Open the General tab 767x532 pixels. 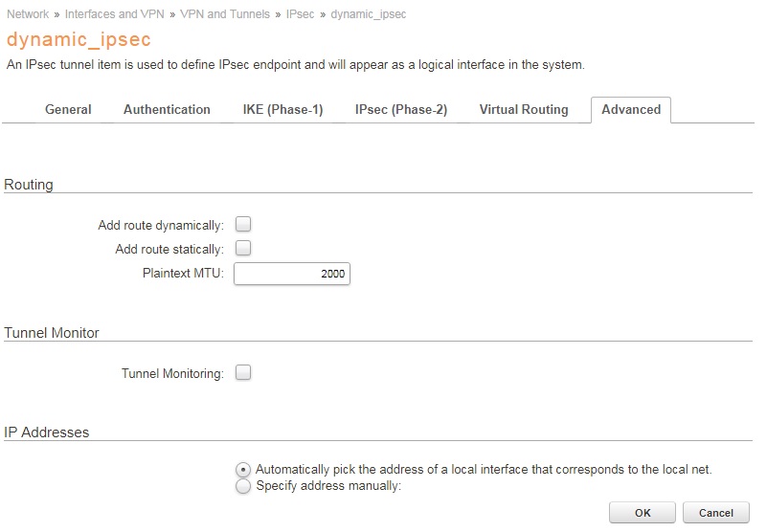68,110
